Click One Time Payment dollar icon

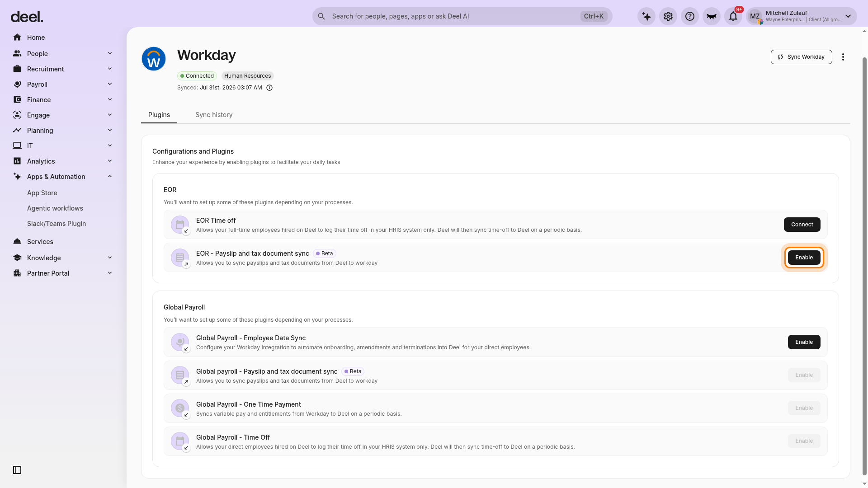point(180,408)
